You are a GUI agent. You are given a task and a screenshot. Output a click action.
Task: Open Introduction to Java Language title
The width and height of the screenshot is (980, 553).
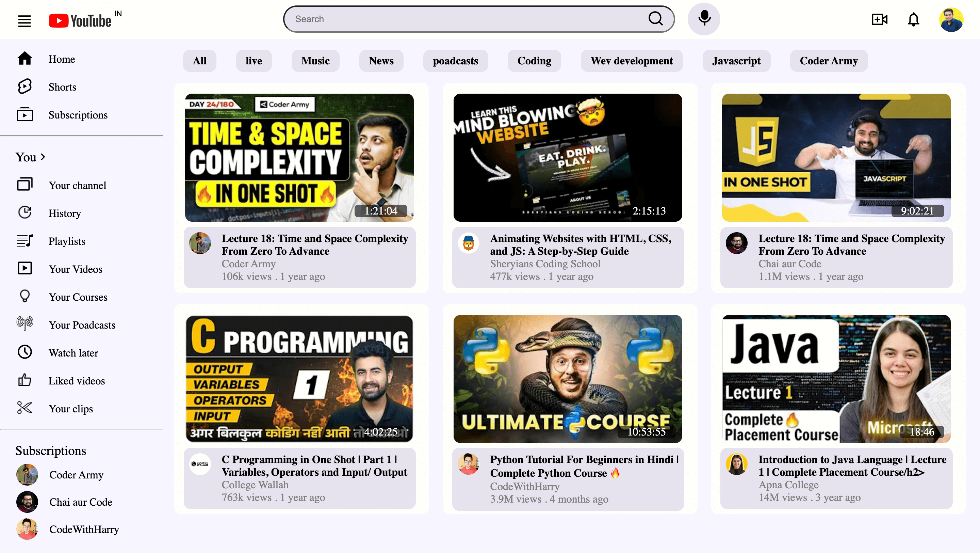(x=852, y=466)
